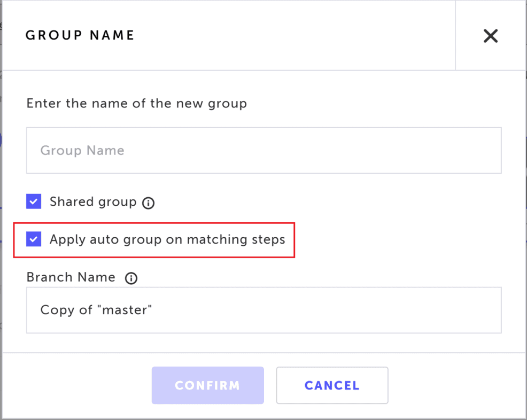Disable Apply auto group on matching steps
This screenshot has width=527, height=420.
33,239
